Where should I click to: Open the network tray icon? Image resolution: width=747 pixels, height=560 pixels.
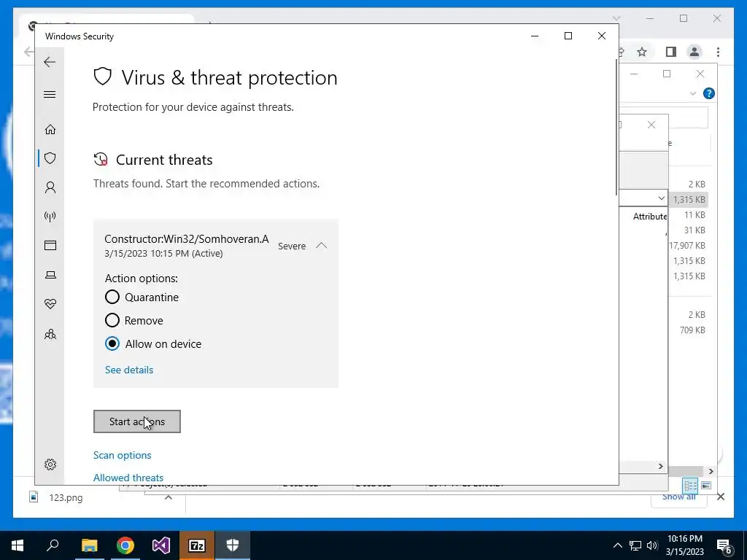(x=635, y=545)
